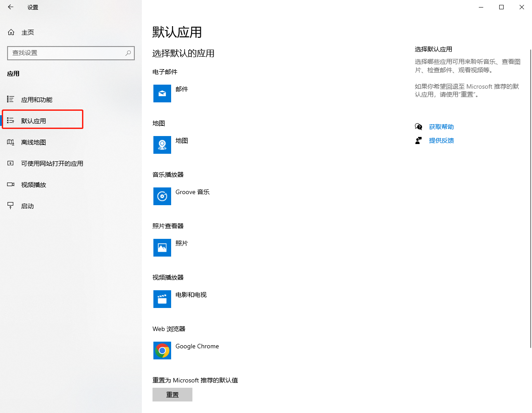
Task: Focus the 查找设置 search field
Action: pos(66,53)
